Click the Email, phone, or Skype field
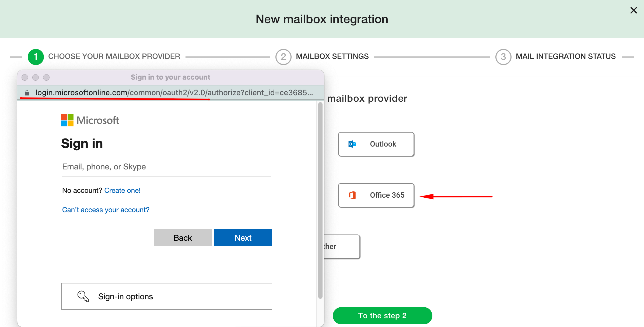The height and width of the screenshot is (327, 644). (166, 167)
